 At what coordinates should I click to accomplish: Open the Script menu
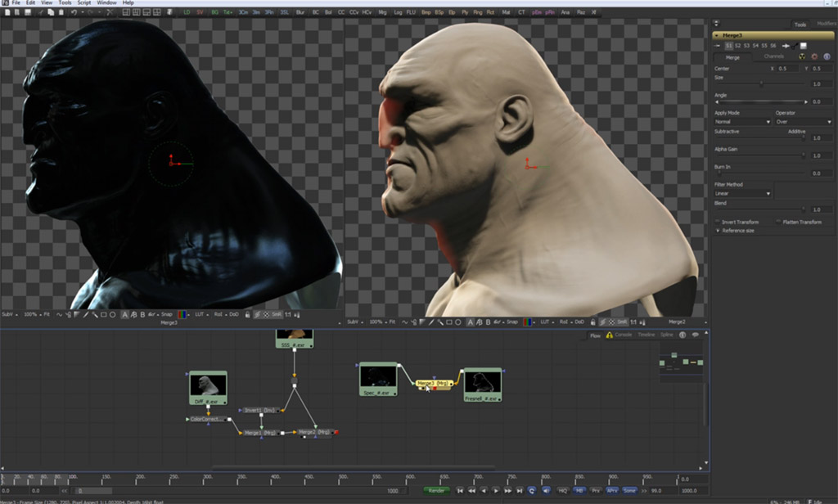click(x=84, y=2)
